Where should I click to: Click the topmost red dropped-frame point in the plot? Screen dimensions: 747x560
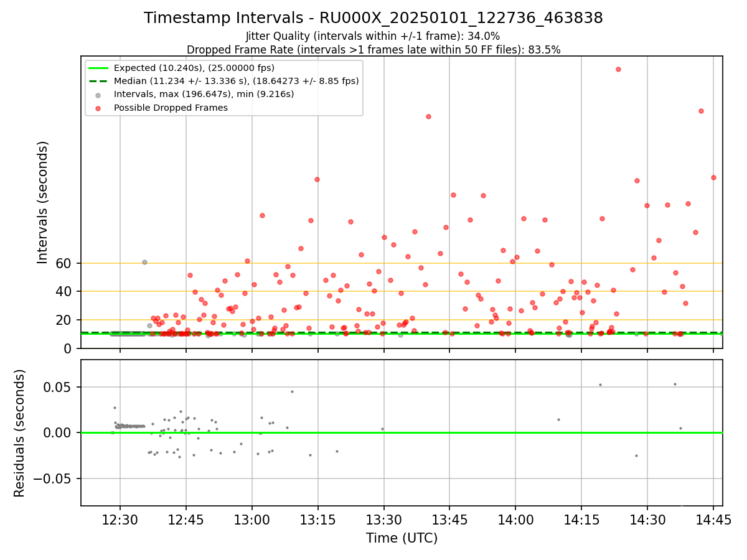point(618,69)
